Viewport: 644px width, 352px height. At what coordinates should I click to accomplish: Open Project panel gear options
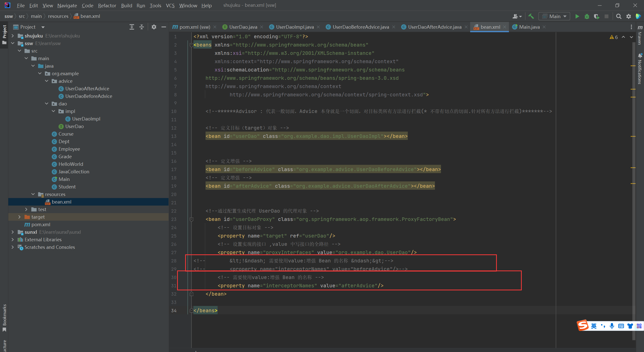[x=154, y=27]
